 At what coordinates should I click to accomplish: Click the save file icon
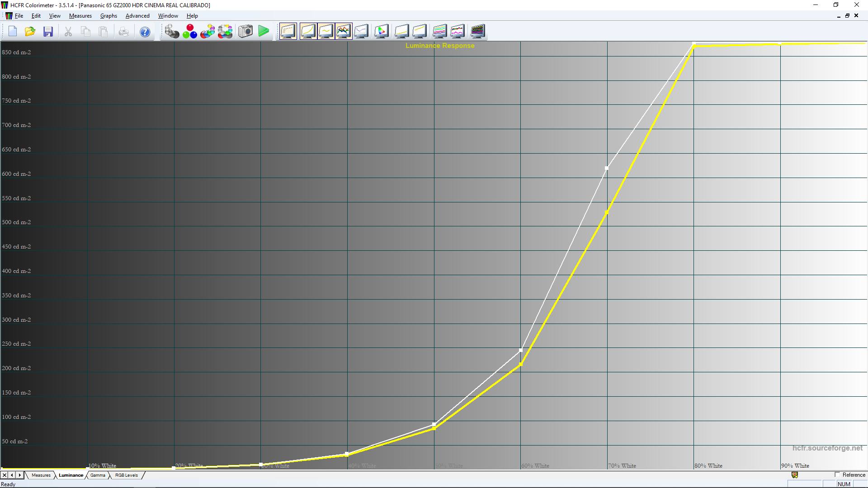(48, 31)
